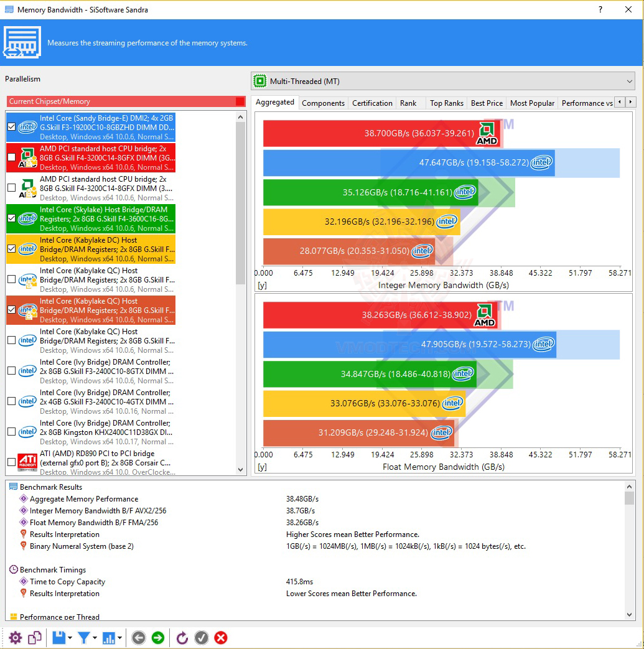The image size is (644, 649).
Task: Click the AMD logo on red integer bar
Action: point(487,133)
